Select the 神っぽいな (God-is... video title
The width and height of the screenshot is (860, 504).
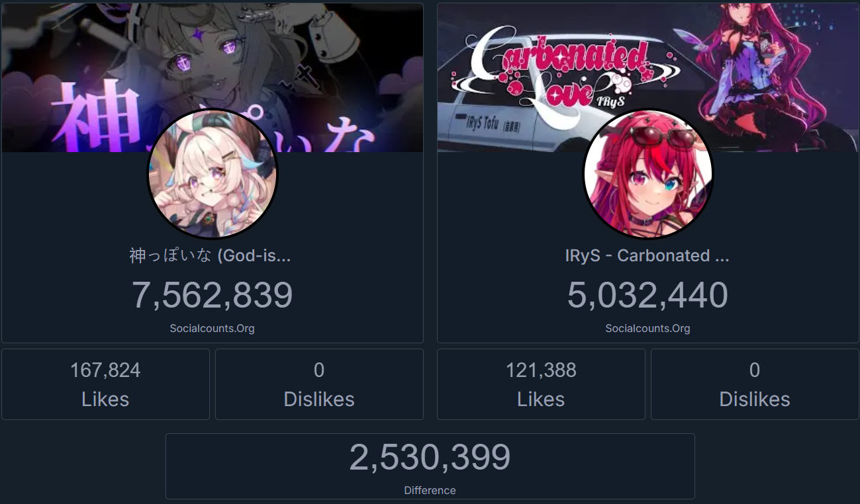click(x=211, y=255)
